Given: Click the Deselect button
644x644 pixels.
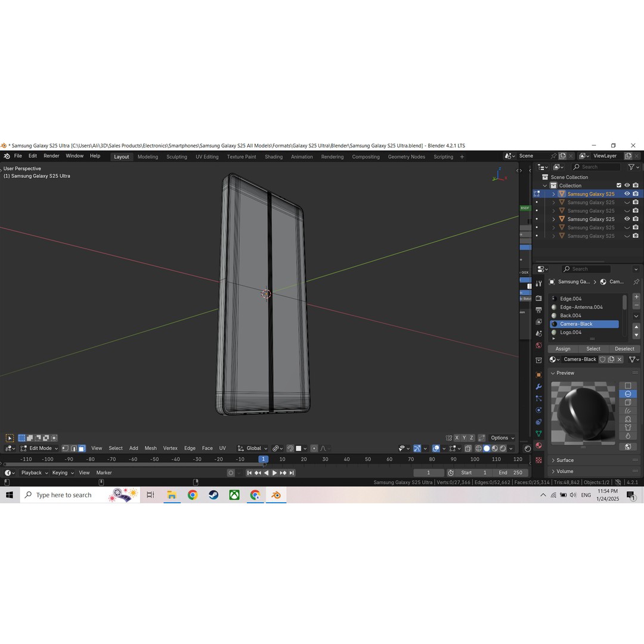Looking at the screenshot, I should (x=624, y=349).
